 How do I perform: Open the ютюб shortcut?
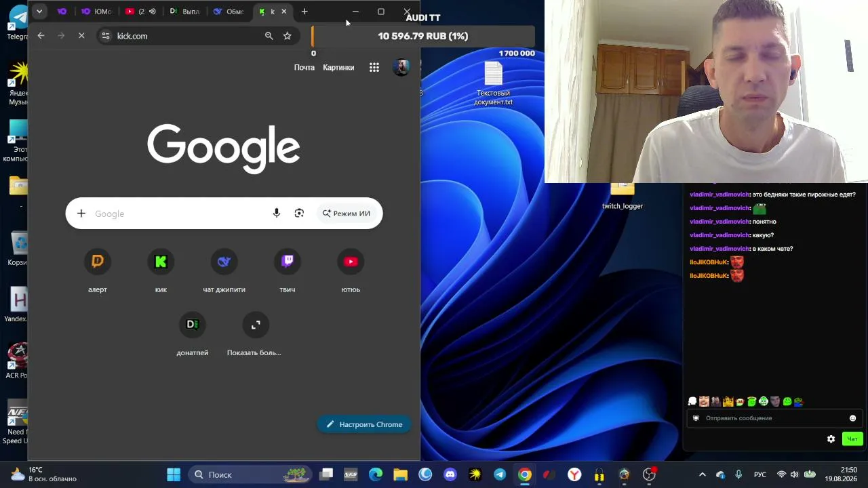351,270
